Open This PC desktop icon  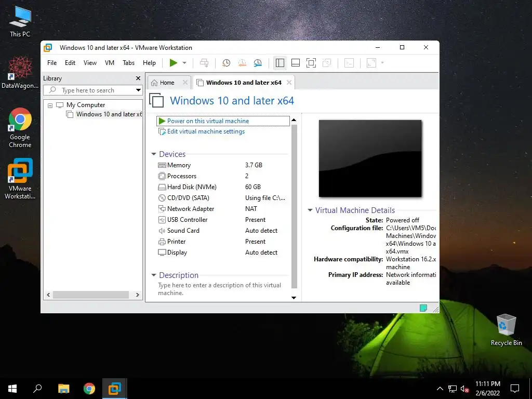tap(20, 22)
